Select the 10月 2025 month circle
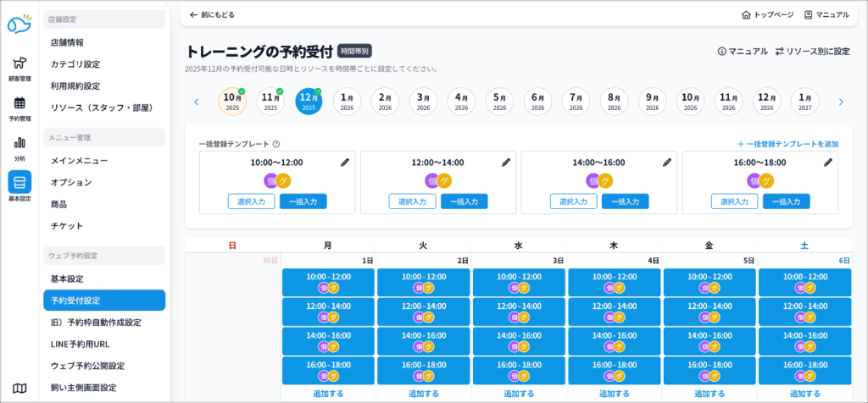Image resolution: width=868 pixels, height=403 pixels. point(232,102)
